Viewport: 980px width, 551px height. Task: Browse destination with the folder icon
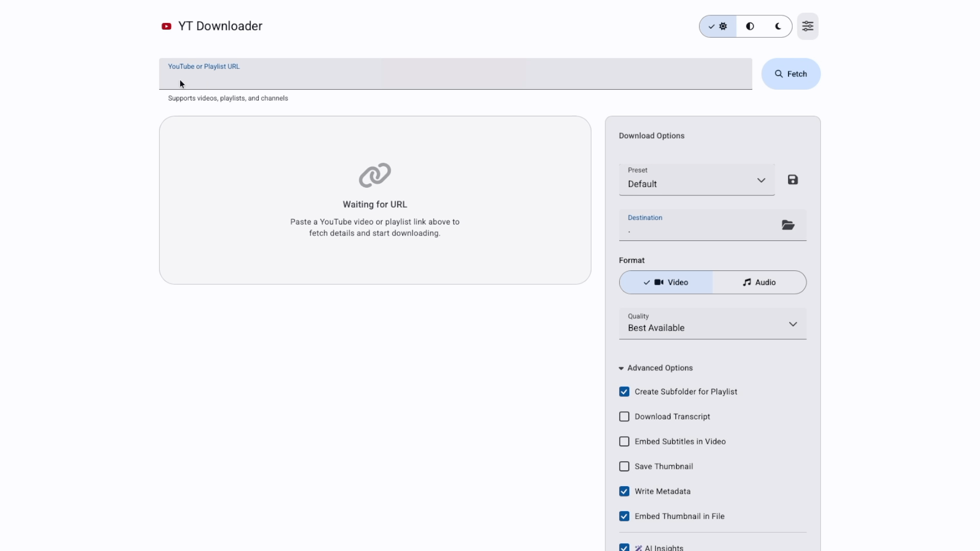[788, 225]
